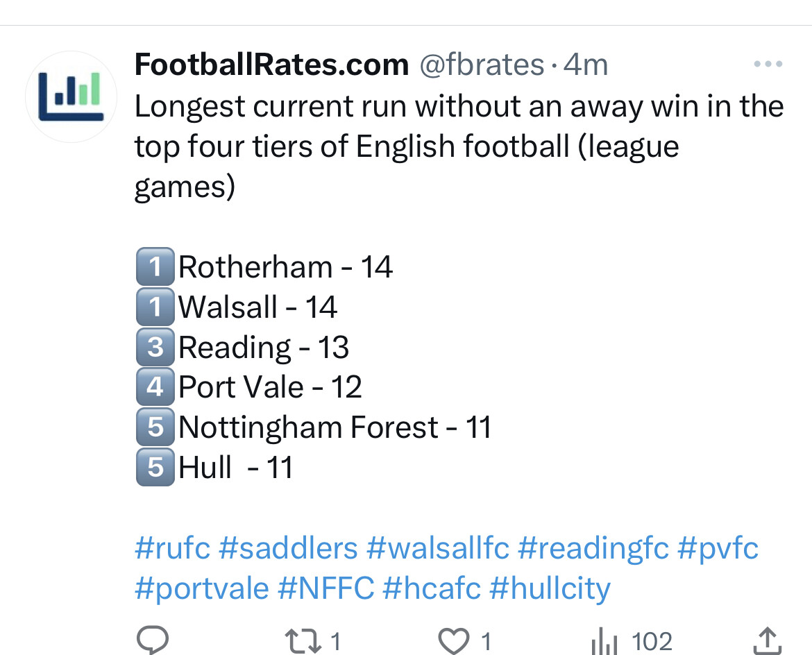Open the reply comment icon
This screenshot has width=812, height=655.
pos(153,640)
